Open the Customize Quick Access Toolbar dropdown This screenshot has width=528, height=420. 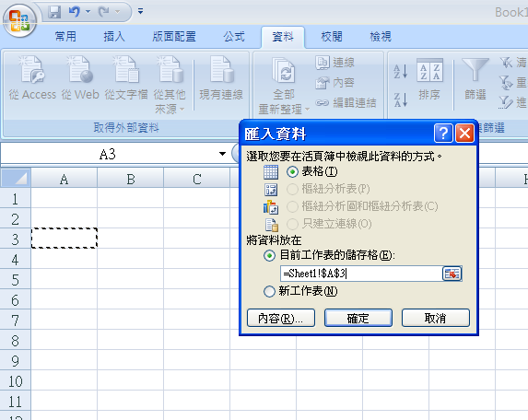pyautogui.click(x=140, y=12)
